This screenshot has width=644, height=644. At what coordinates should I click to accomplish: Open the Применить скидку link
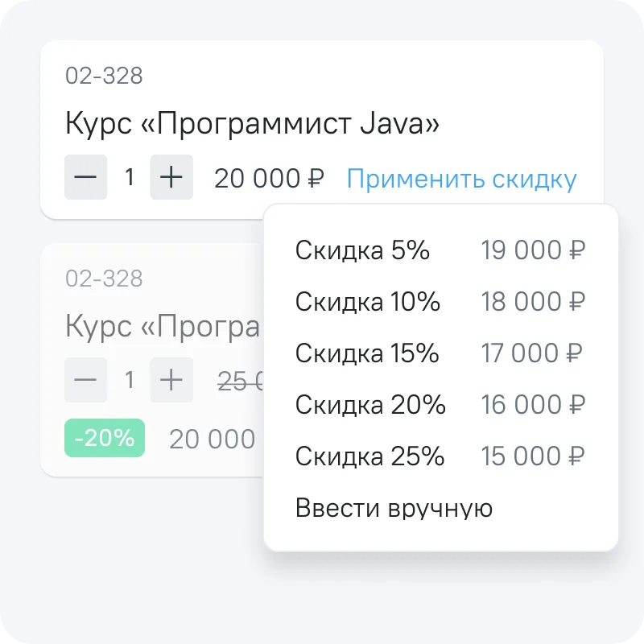pyautogui.click(x=461, y=179)
